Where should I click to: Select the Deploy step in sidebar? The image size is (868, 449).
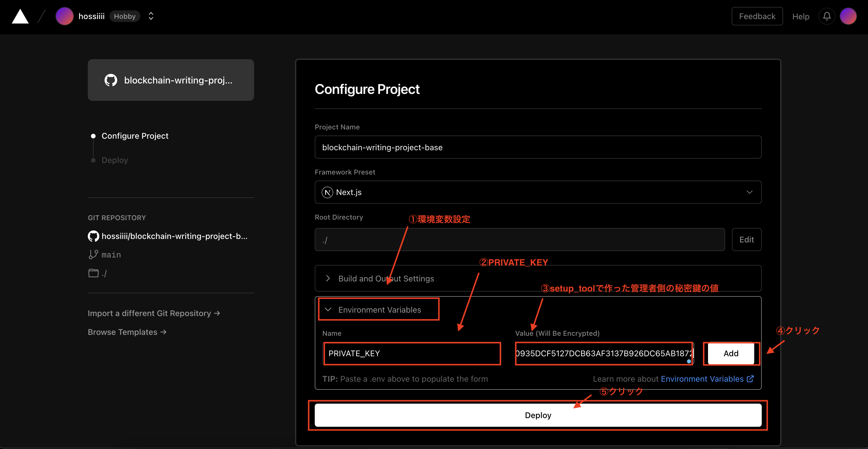click(115, 160)
